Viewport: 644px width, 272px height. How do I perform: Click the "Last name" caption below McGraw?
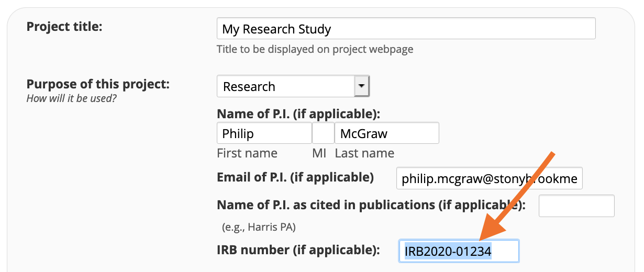364,153
